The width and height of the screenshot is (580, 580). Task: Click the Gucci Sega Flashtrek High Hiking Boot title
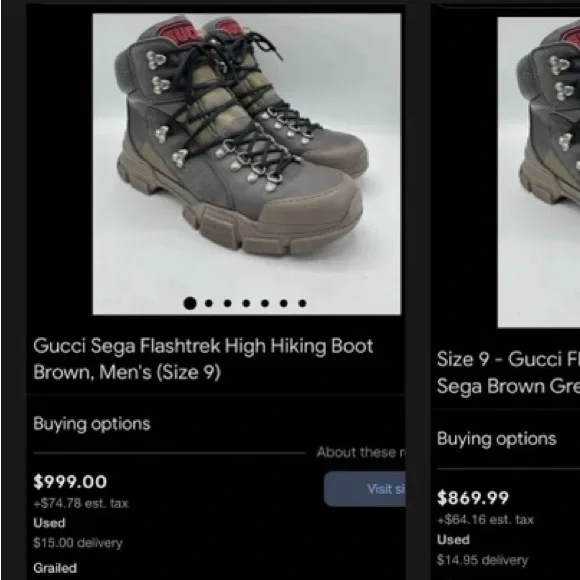[x=203, y=359]
